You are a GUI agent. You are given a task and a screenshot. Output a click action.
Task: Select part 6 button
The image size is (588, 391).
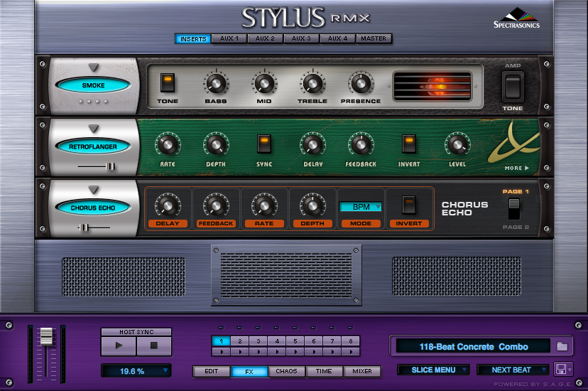click(314, 341)
